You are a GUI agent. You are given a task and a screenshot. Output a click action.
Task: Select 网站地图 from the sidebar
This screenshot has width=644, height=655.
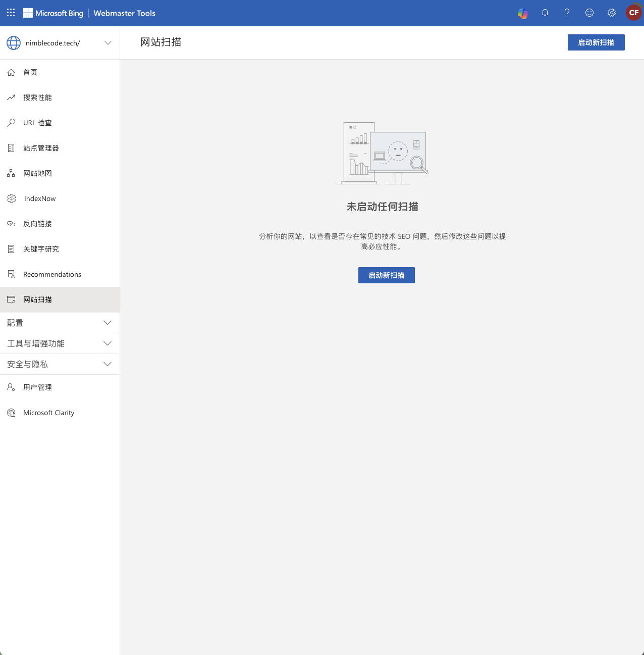coord(37,173)
